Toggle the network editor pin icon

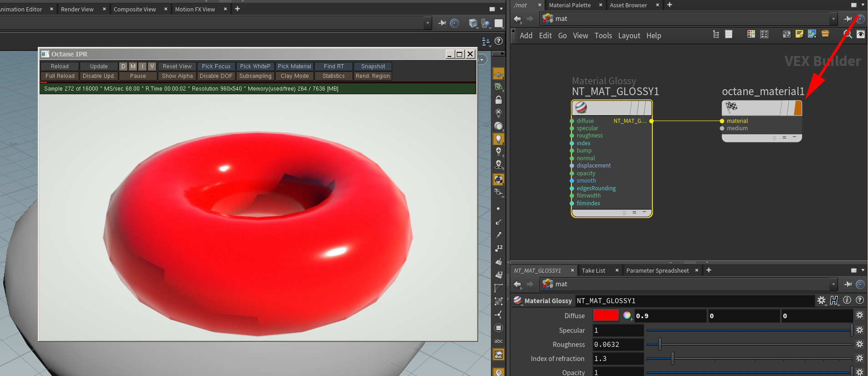pos(848,19)
